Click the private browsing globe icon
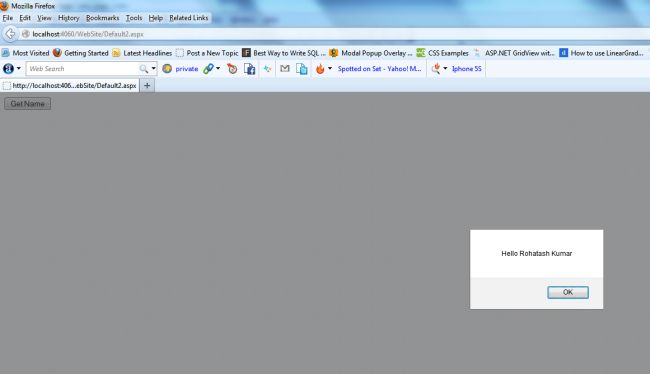 pyautogui.click(x=167, y=69)
